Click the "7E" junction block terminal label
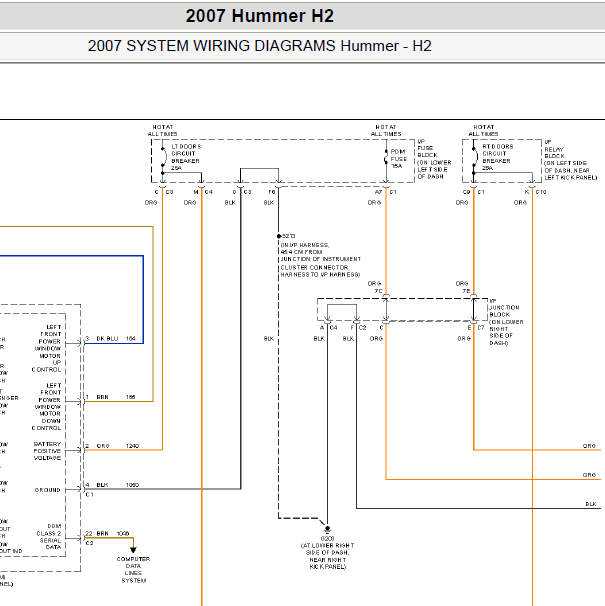This screenshot has width=605, height=606. [x=467, y=291]
